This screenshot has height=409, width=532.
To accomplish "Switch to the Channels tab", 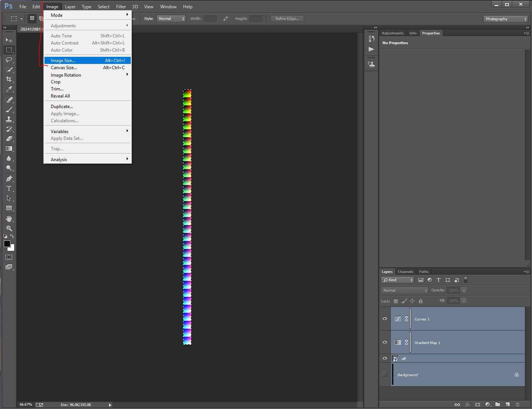I will click(405, 272).
